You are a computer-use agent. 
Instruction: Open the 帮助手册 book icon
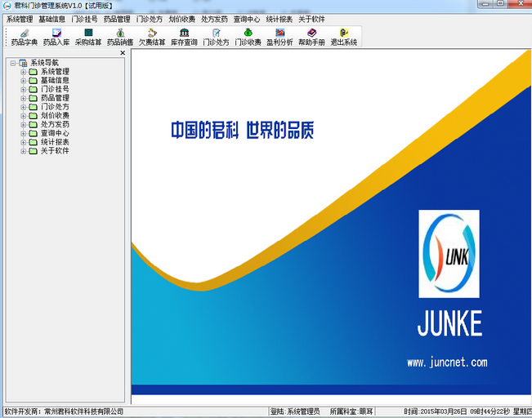click(312, 37)
